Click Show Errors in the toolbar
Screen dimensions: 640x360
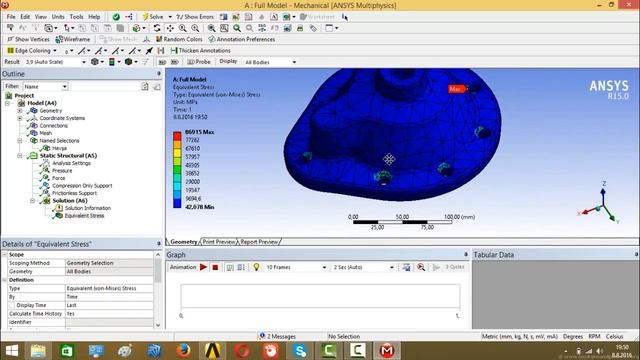[x=195, y=17]
